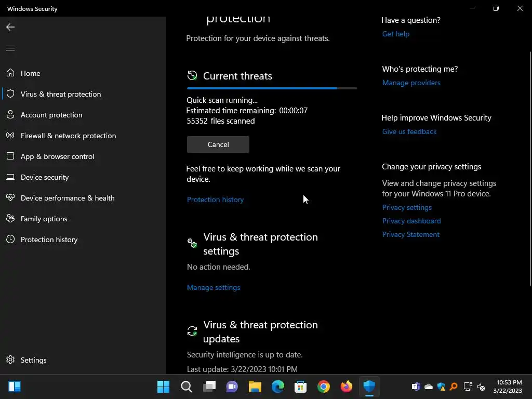Cancel the running quick scan

tap(218, 144)
